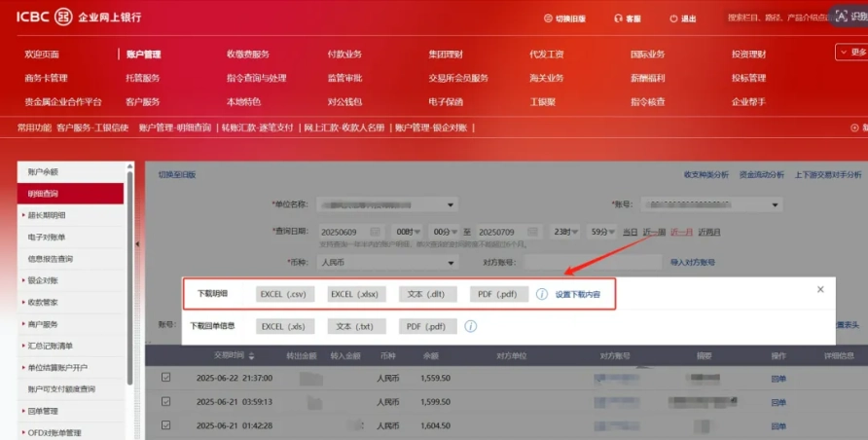
Task: Select the 当日 date range
Action: [630, 232]
